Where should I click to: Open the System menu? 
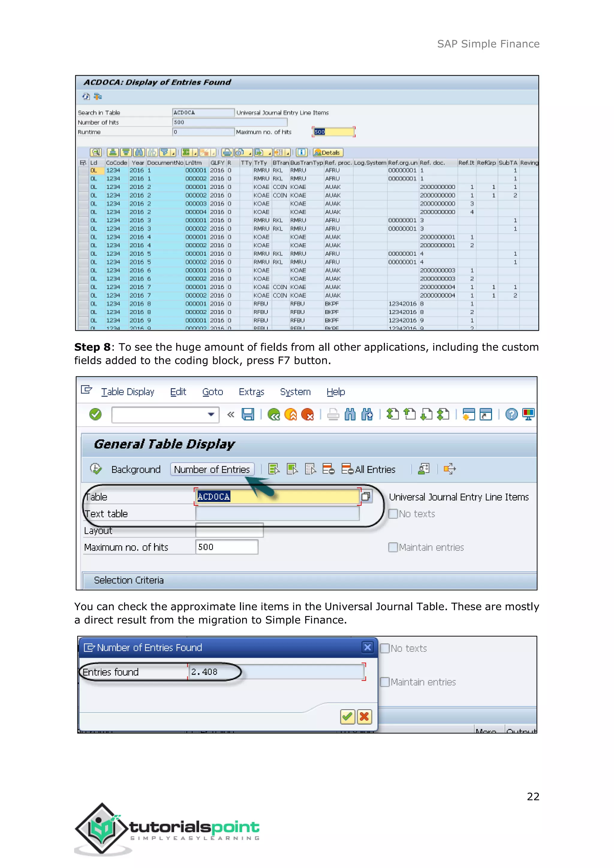click(x=295, y=392)
